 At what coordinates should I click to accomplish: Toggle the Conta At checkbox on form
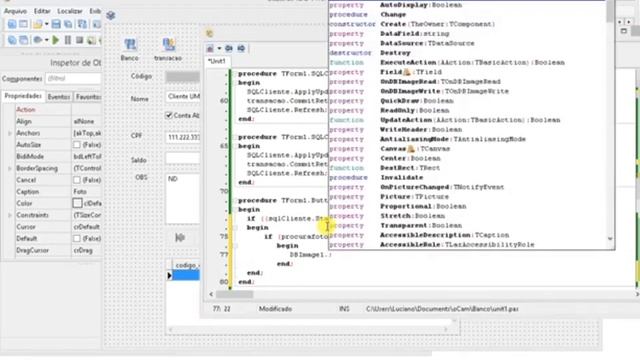tap(169, 116)
